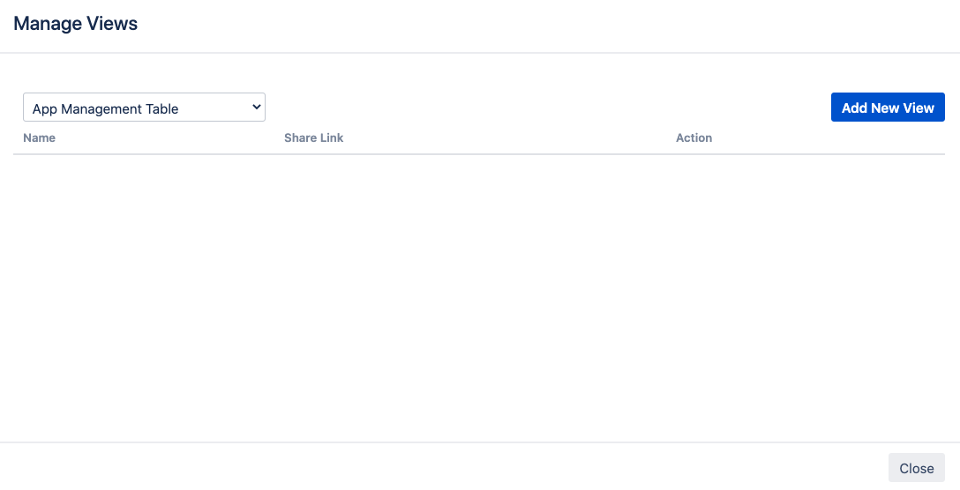The width and height of the screenshot is (960, 490).
Task: Expand the table selection combo box
Action: click(144, 108)
